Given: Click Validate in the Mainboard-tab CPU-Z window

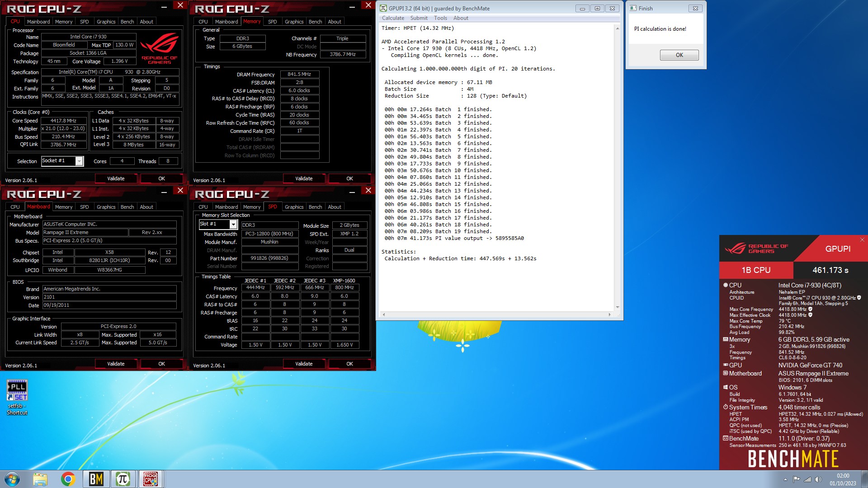Looking at the screenshot, I should [116, 364].
